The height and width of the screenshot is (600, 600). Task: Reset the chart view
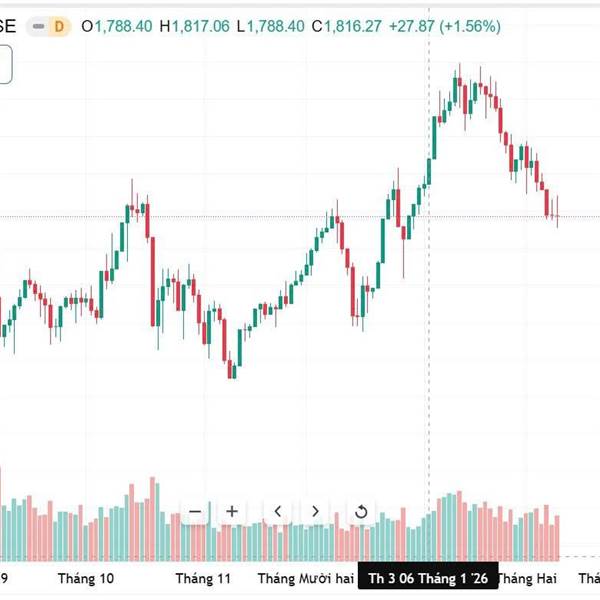pyautogui.click(x=361, y=511)
